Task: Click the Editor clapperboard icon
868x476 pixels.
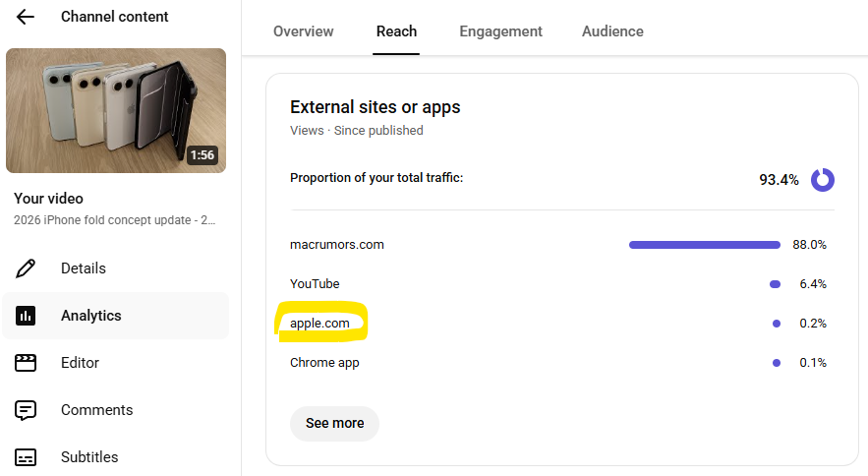Action: point(27,363)
